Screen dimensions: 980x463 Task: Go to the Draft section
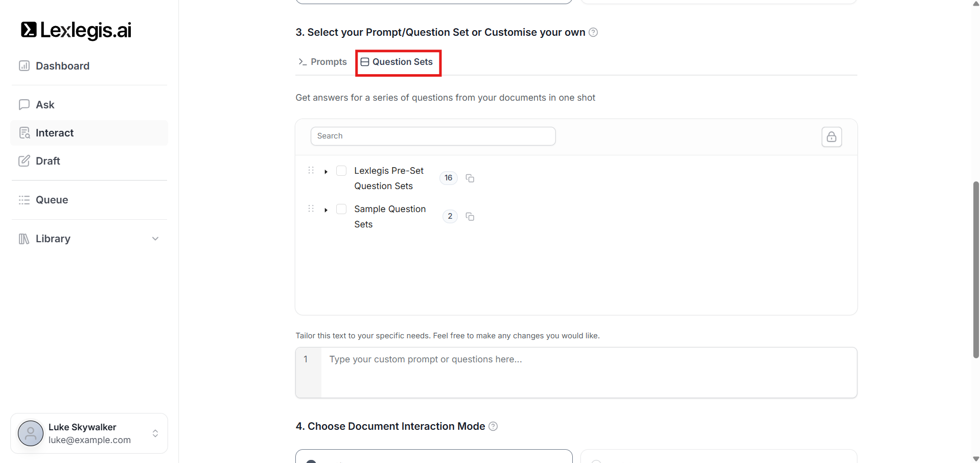(x=48, y=161)
